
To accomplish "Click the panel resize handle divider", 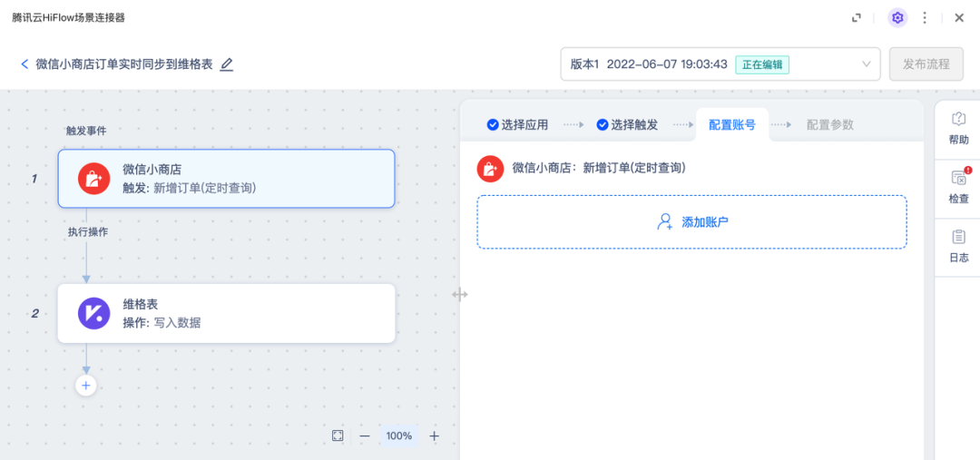I will (x=460, y=294).
